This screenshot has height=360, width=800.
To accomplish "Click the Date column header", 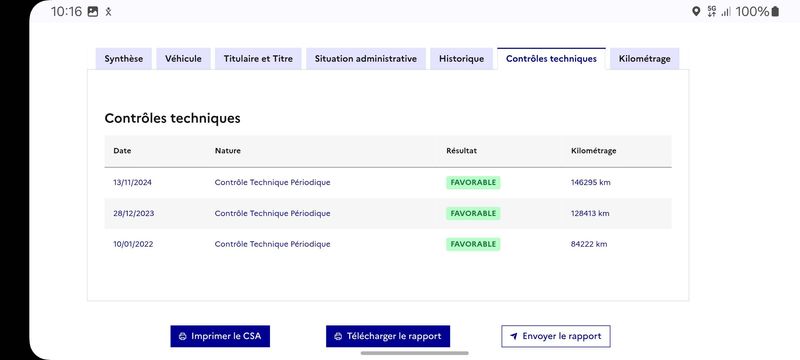I will pos(122,151).
